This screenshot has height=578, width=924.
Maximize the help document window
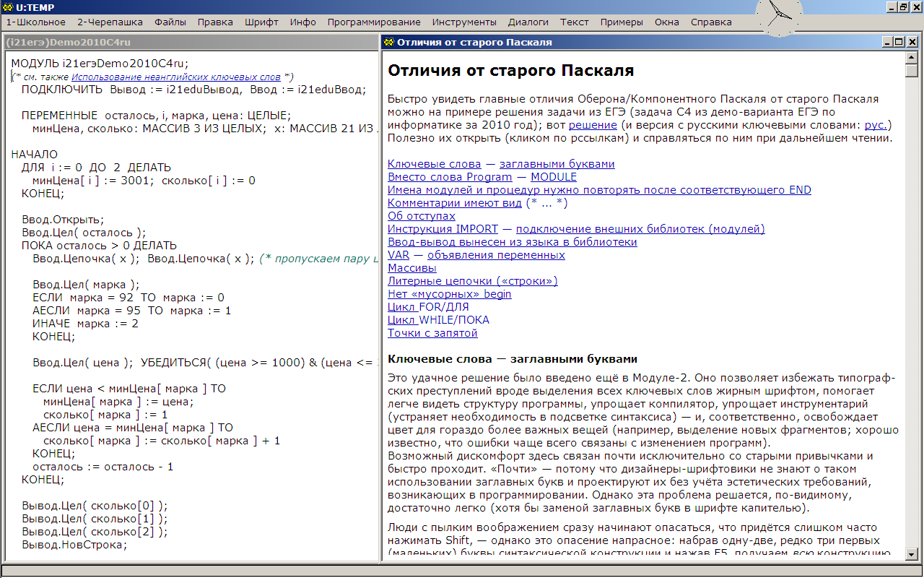tap(899, 42)
